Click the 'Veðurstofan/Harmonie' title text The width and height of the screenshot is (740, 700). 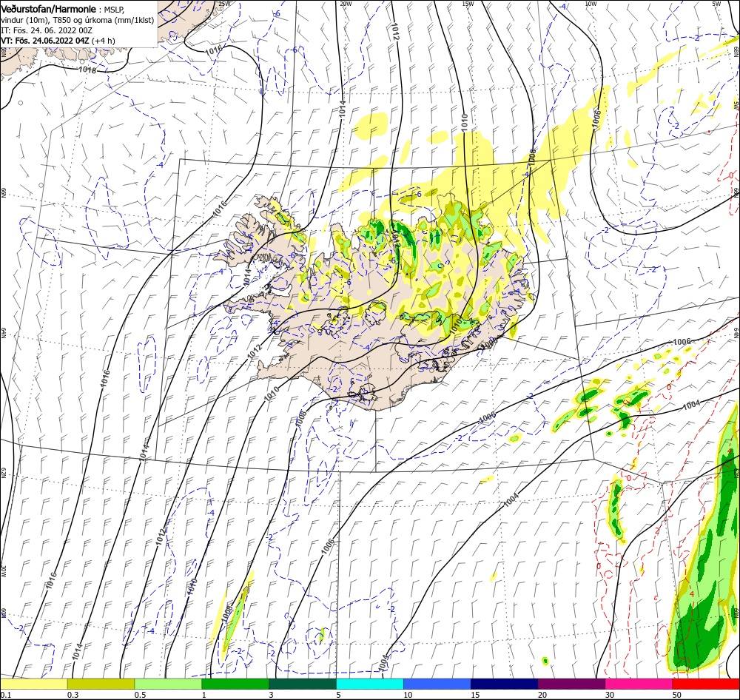[x=49, y=10]
